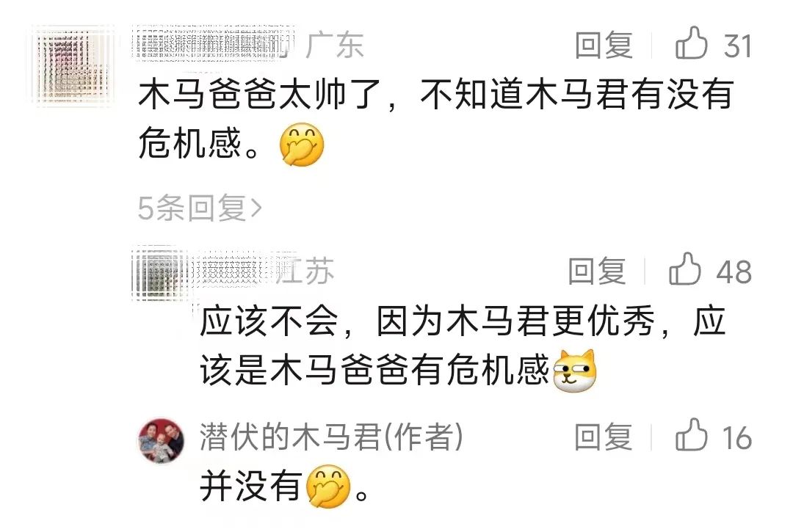
Task: Expand the 5条回复 thread
Action: point(200,207)
